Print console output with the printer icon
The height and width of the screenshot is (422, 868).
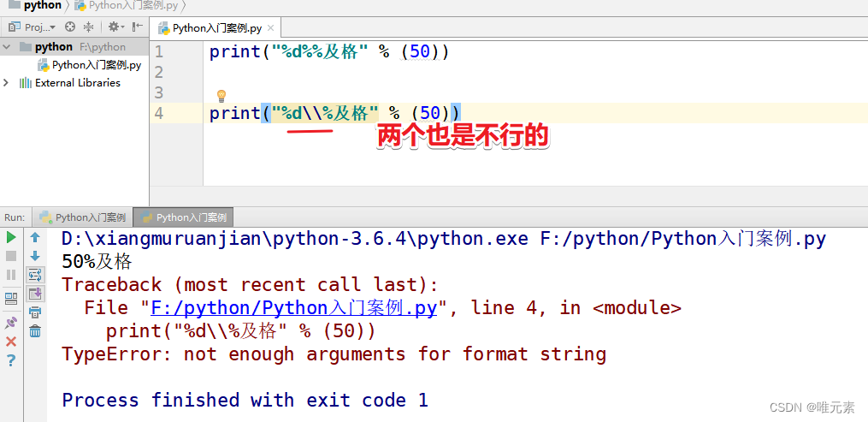coord(35,312)
